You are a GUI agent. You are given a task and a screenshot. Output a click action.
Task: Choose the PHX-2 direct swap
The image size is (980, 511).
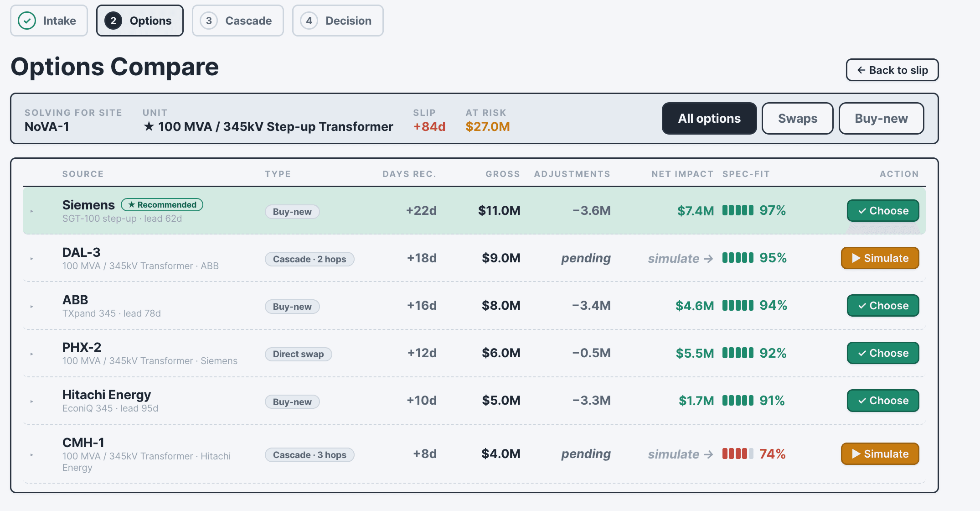pyautogui.click(x=883, y=353)
